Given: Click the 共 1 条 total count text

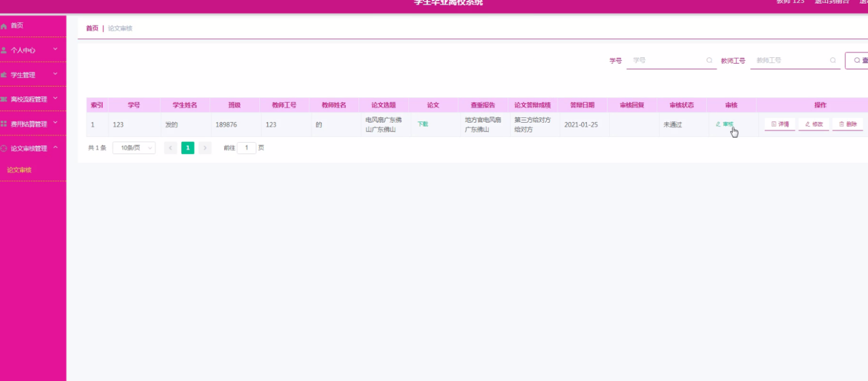Looking at the screenshot, I should (x=97, y=148).
